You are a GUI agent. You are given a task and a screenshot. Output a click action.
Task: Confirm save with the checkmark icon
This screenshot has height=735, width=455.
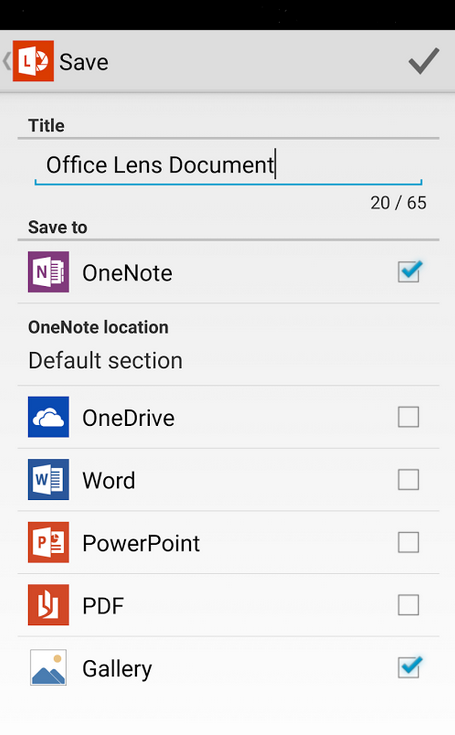[x=424, y=61]
